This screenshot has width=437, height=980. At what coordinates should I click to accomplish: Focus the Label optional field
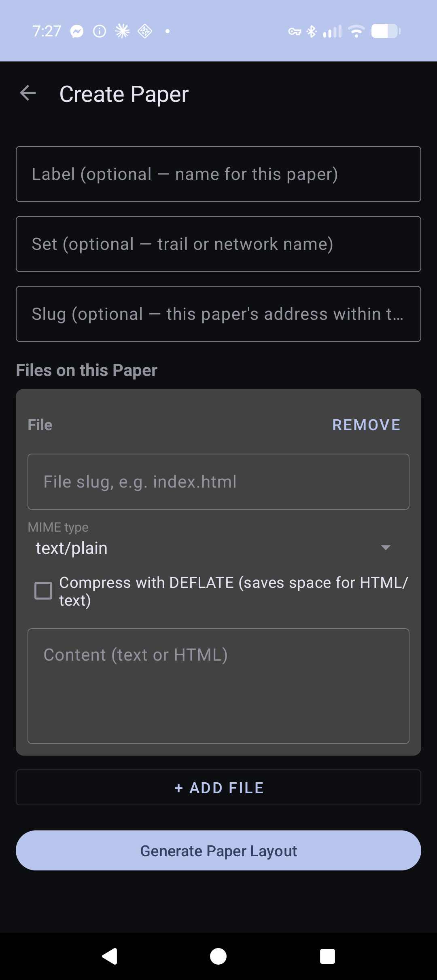point(218,174)
